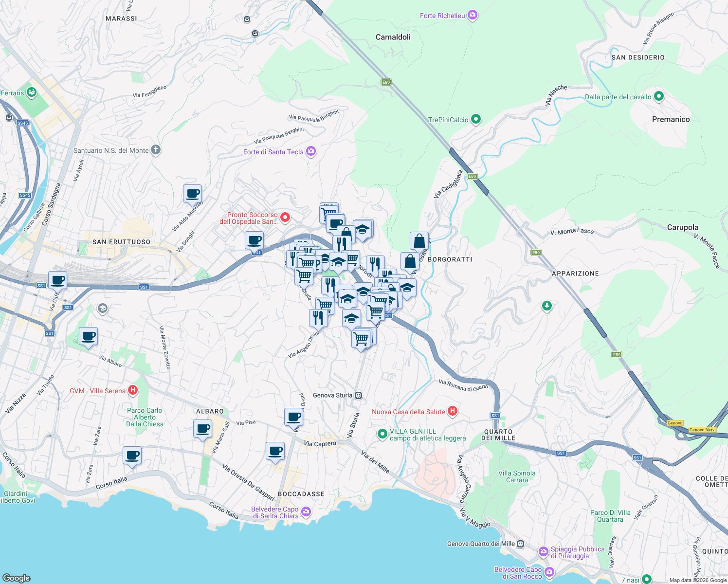
Task: Click the green tree icon near Apparizione
Action: click(x=546, y=307)
